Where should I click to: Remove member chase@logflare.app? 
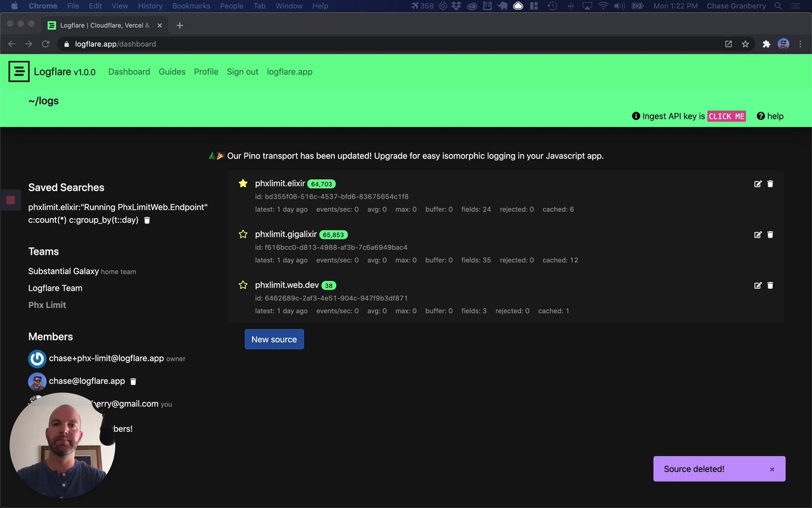133,382
